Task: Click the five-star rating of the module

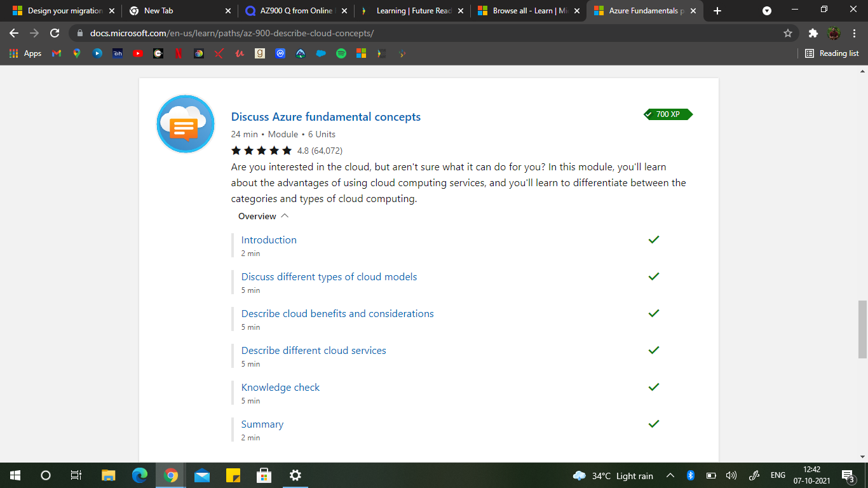Action: [x=261, y=151]
